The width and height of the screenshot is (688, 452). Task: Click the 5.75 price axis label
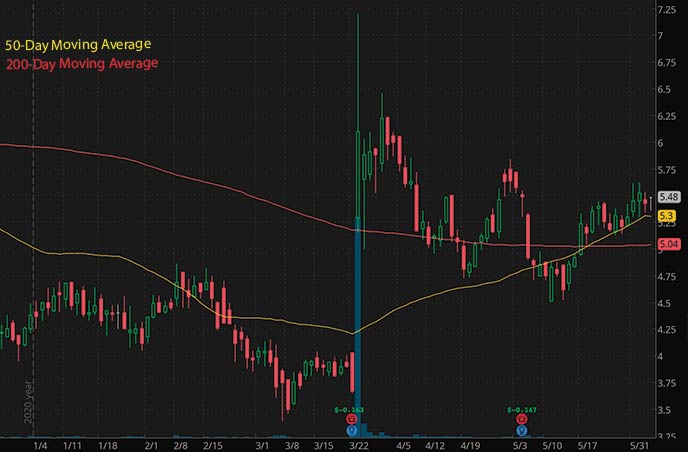coord(666,170)
